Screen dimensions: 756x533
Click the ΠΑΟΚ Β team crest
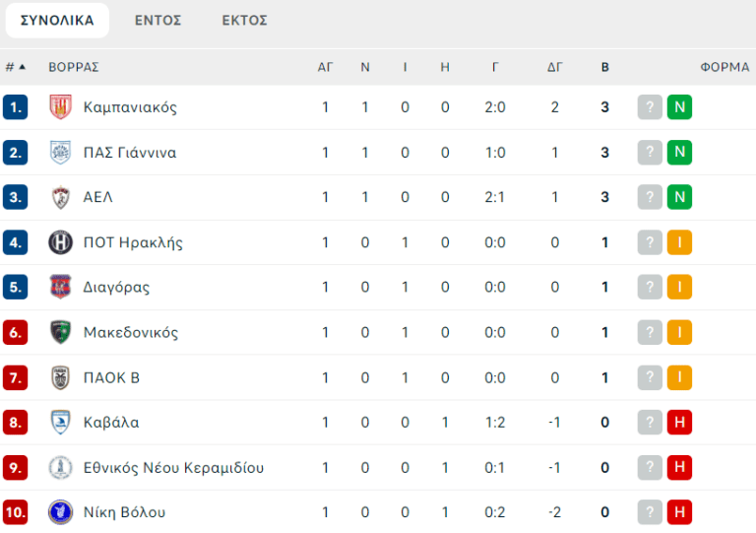pyautogui.click(x=60, y=377)
